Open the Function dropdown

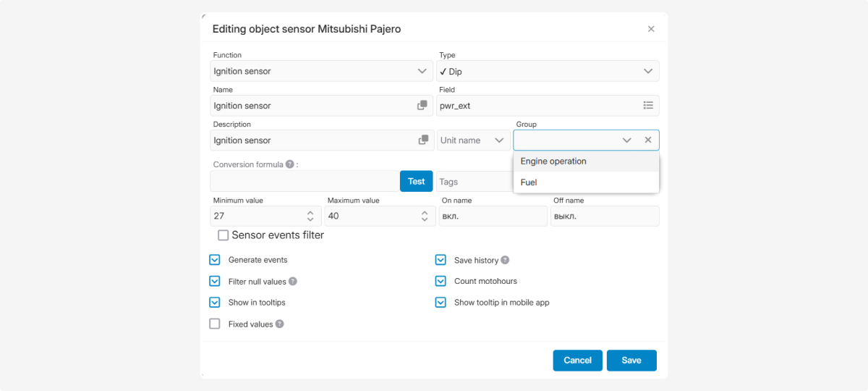(322, 71)
